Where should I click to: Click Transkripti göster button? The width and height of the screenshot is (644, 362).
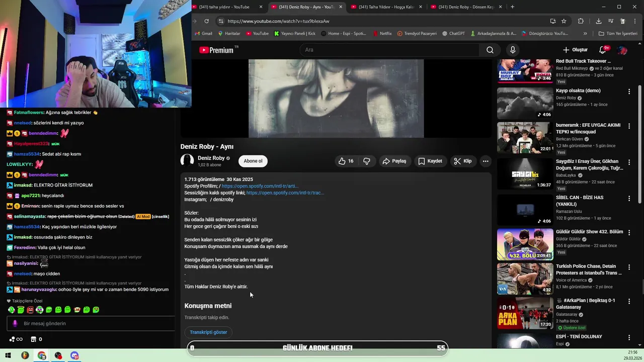pyautogui.click(x=208, y=332)
